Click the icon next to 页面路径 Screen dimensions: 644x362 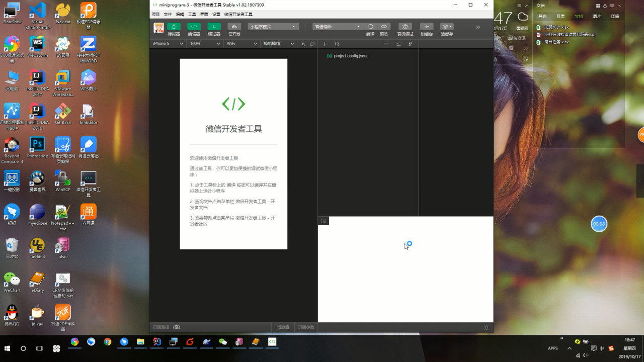click(x=177, y=327)
